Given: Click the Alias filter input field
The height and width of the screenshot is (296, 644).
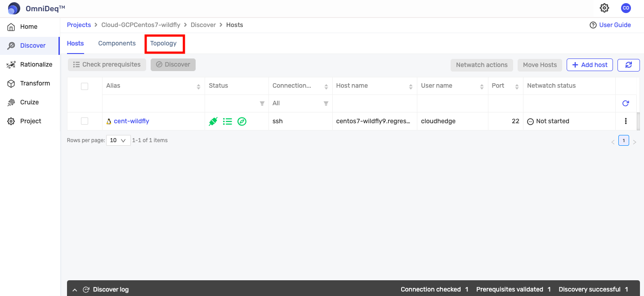Looking at the screenshot, I should (153, 103).
